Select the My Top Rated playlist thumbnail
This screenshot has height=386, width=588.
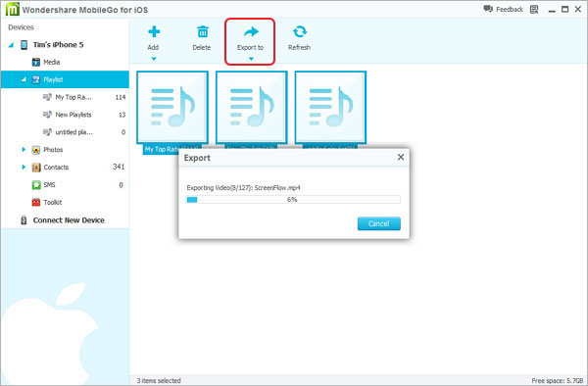pos(172,108)
